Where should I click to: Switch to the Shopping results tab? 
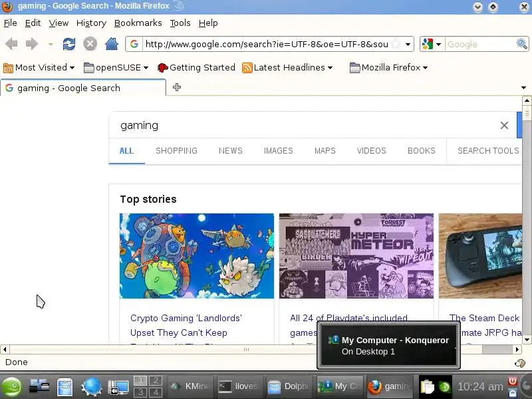(176, 151)
